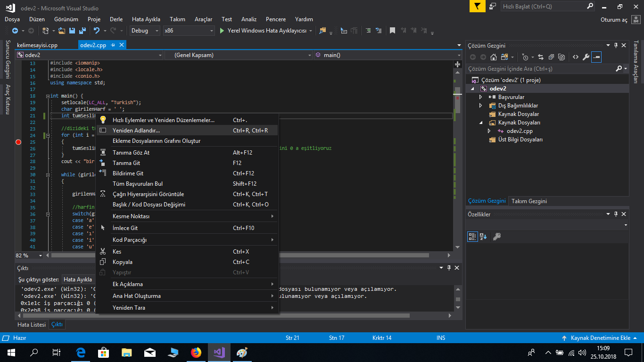Pin the odev2.cpp tab
The width and height of the screenshot is (644, 362).
click(113, 45)
